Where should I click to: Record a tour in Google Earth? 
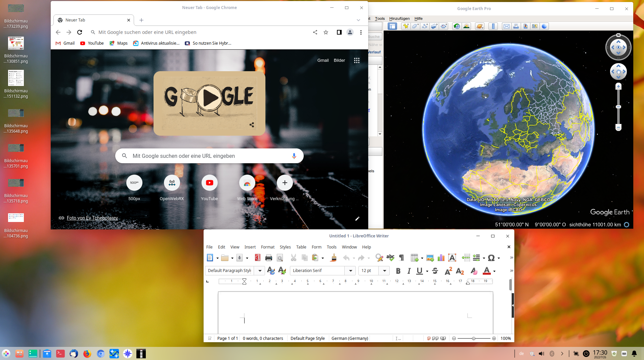point(443,26)
